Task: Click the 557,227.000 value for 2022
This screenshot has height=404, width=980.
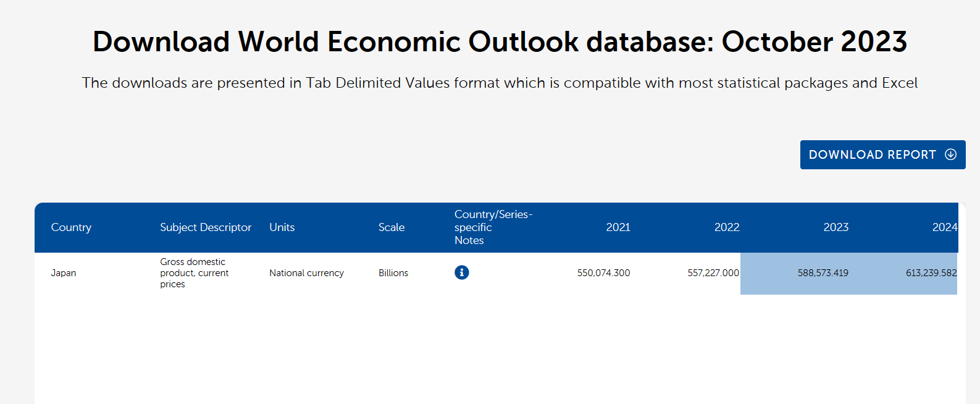Action: [713, 273]
